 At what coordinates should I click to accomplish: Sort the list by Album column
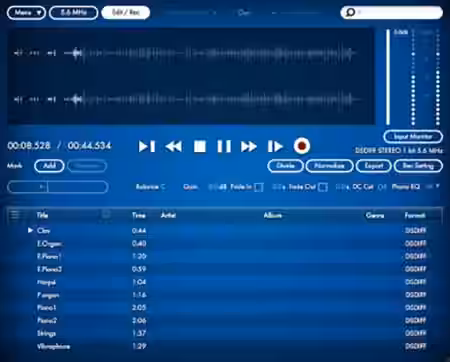tap(273, 215)
